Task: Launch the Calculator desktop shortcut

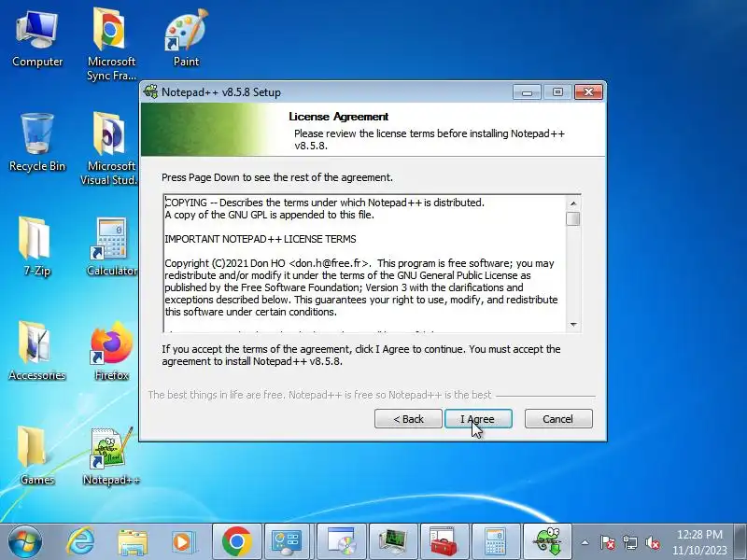Action: point(111,246)
